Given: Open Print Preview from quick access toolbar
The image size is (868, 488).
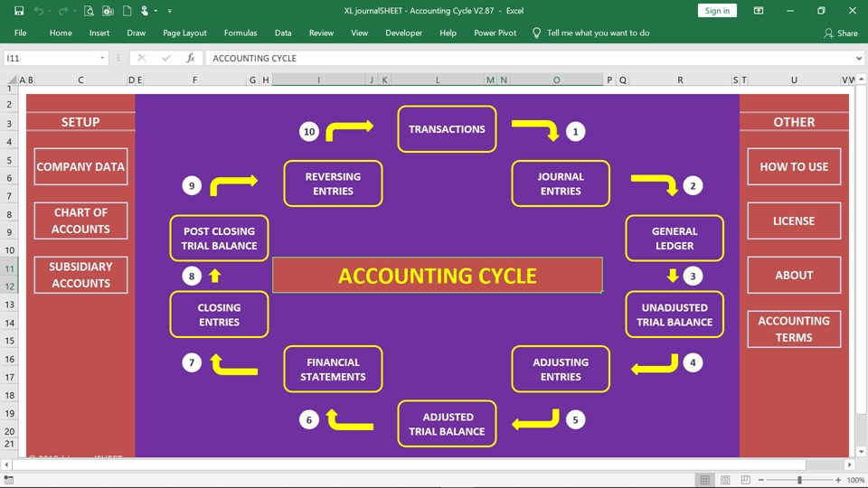Looking at the screenshot, I should (x=89, y=11).
